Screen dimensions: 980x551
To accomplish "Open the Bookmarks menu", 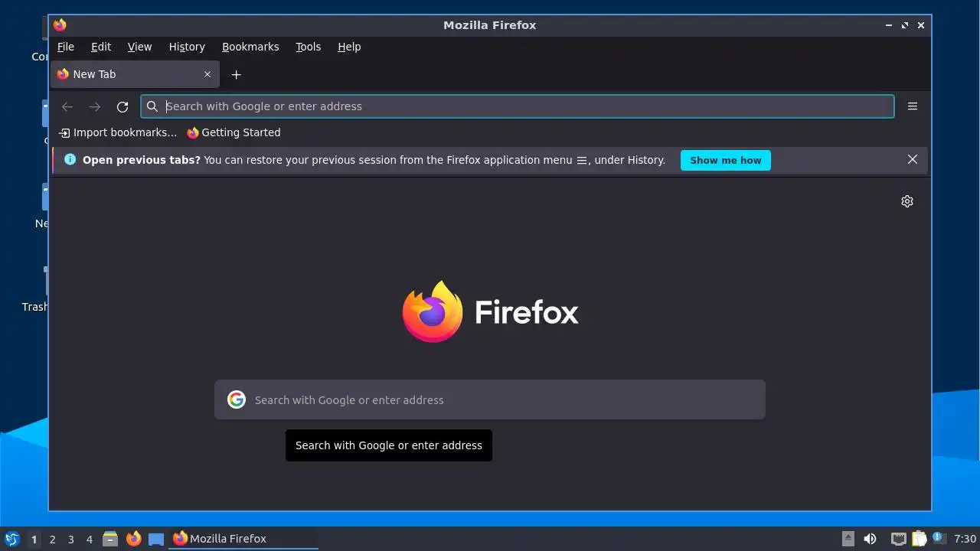I will 250,47.
